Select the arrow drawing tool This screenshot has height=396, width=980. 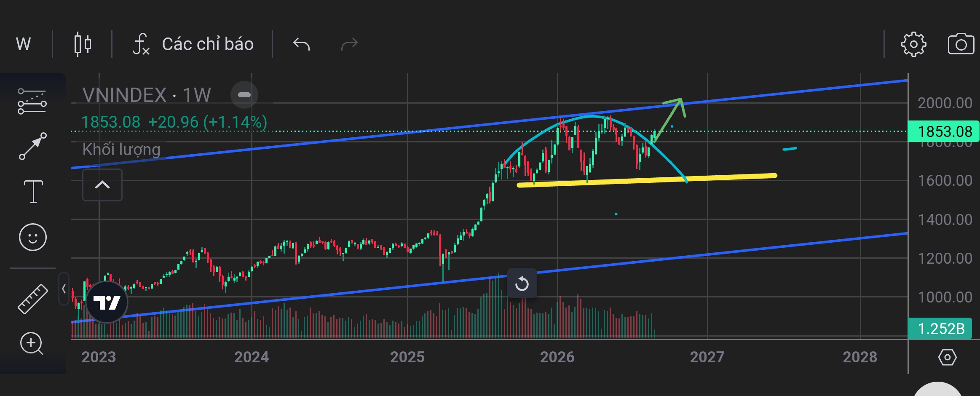[x=33, y=146]
